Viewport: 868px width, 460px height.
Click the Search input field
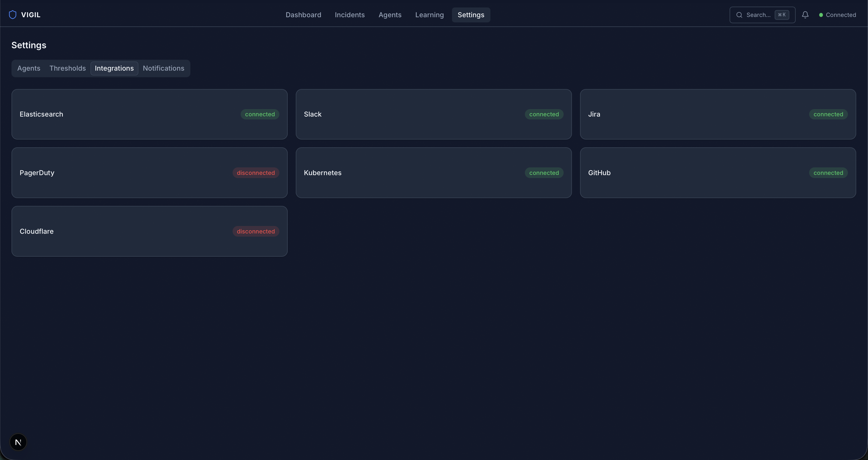pos(758,15)
